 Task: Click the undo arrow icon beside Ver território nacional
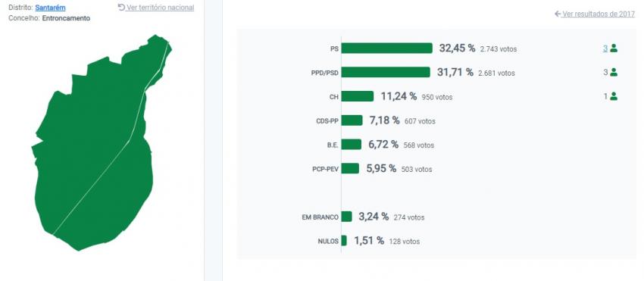point(121,8)
